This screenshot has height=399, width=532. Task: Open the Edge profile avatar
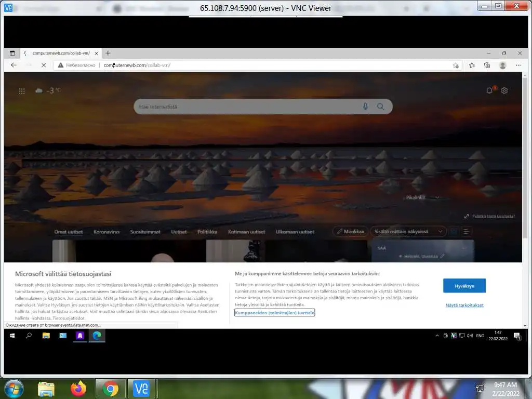pos(503,65)
